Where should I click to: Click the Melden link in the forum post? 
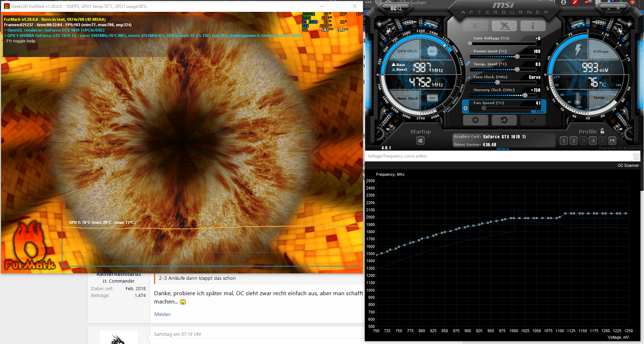click(163, 314)
